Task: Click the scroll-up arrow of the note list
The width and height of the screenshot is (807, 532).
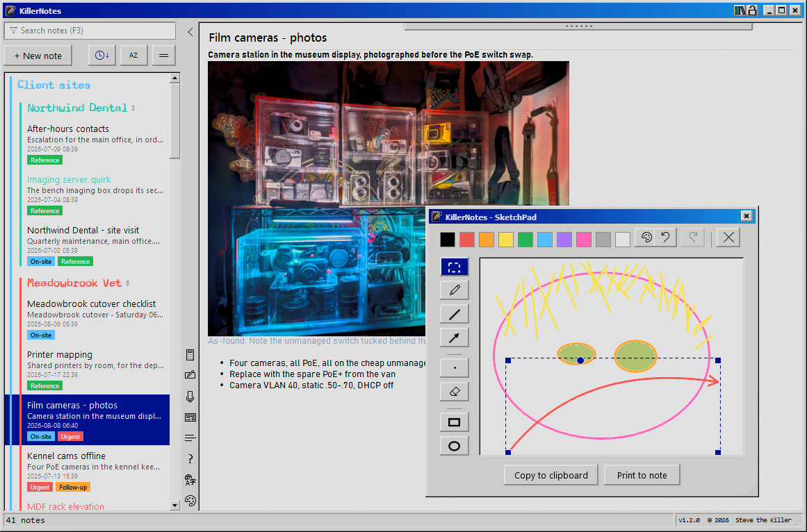Action: pos(174,78)
